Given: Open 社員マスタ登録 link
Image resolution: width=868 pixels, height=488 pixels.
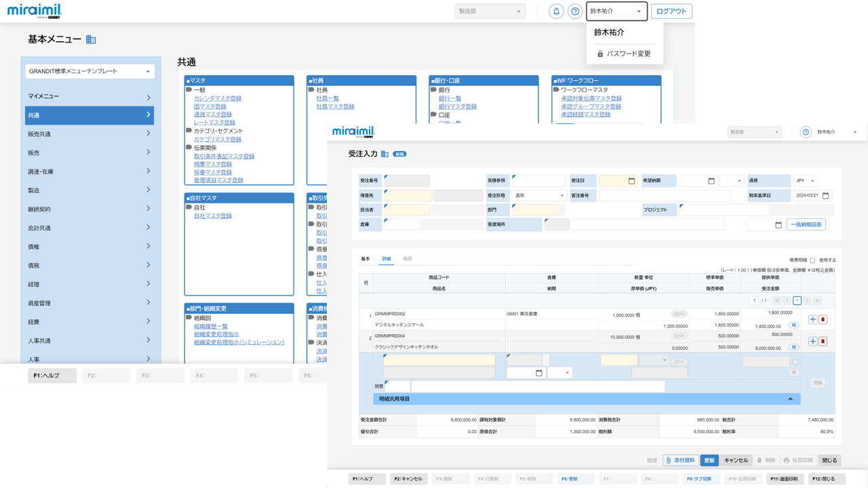Looking at the screenshot, I should [335, 106].
